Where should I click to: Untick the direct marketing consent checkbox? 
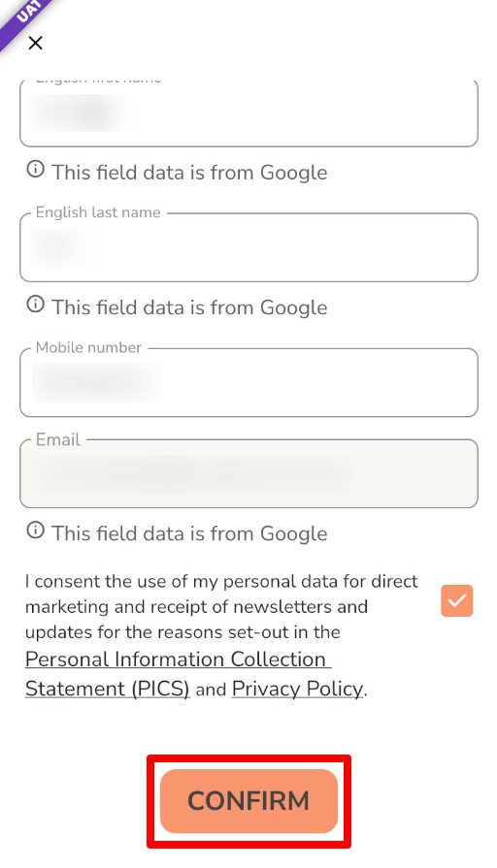[457, 600]
